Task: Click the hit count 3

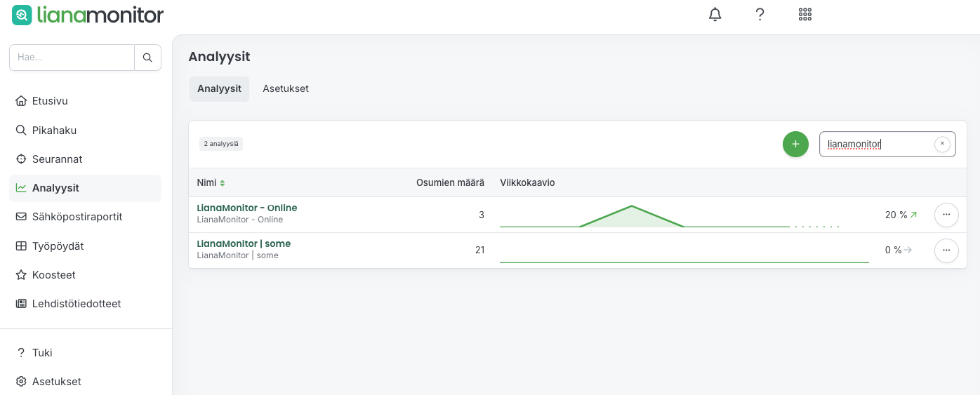Action: click(482, 215)
